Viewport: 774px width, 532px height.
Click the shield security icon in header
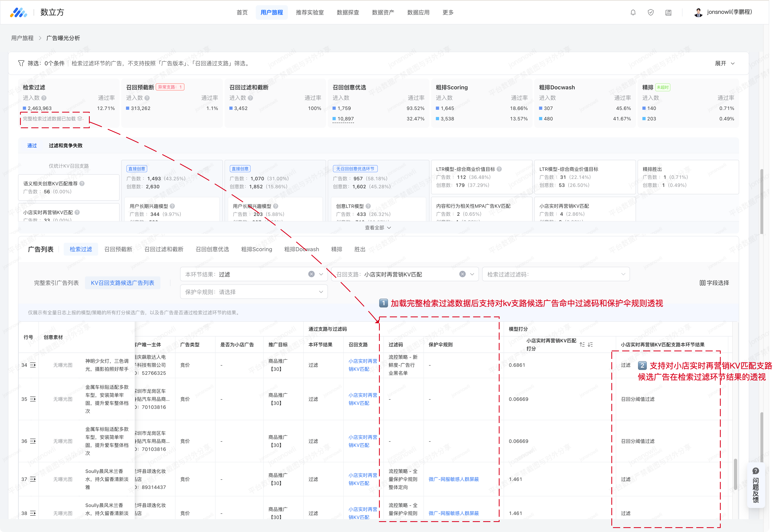[x=650, y=12]
